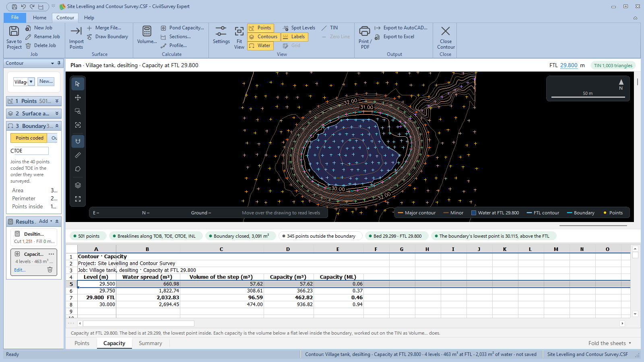Switch to the Home ribbon tab
Image resolution: width=644 pixels, height=362 pixels.
pos(39,18)
